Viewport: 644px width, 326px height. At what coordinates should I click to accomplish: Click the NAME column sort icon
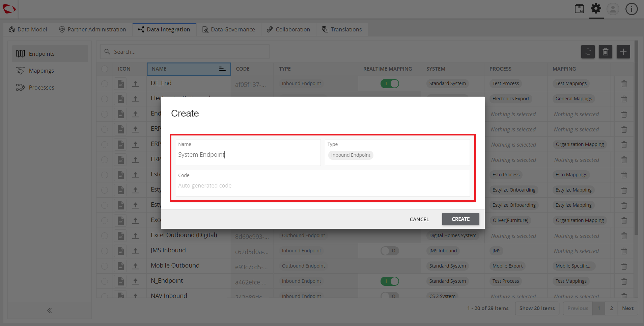[x=222, y=69]
